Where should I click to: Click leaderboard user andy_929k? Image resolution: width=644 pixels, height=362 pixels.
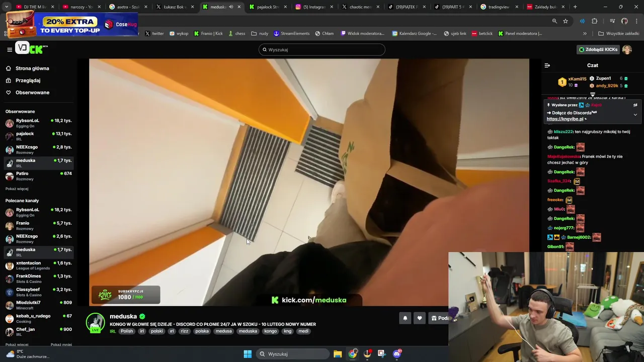tap(607, 86)
